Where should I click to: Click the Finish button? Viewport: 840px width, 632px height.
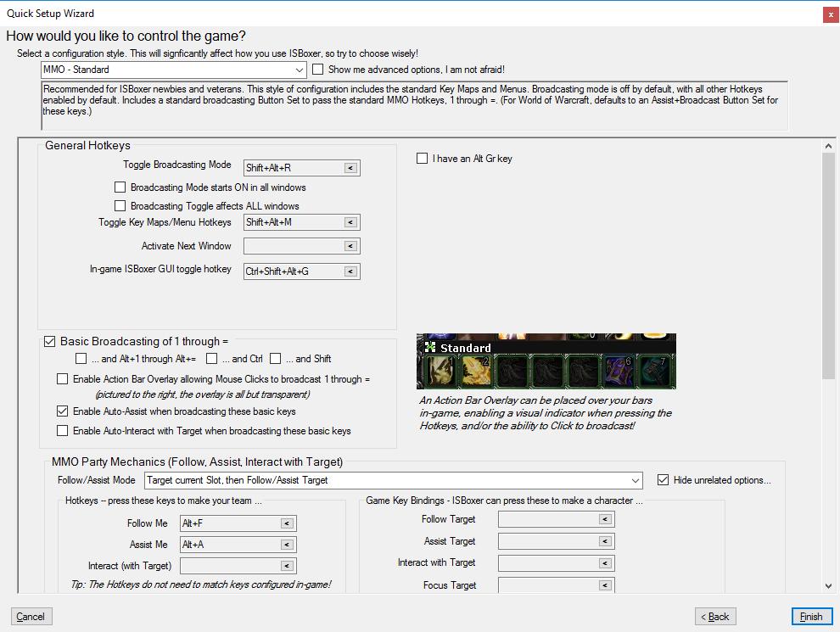812,617
